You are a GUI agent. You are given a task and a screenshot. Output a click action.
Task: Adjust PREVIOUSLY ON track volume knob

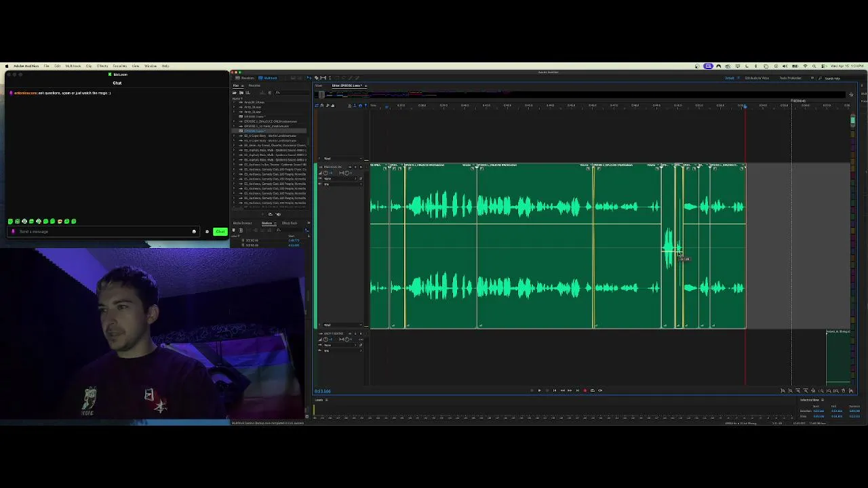click(325, 173)
